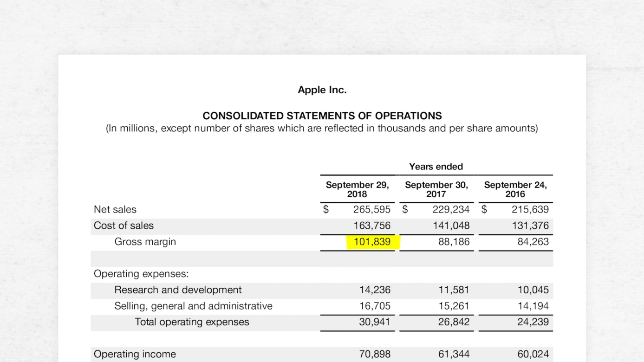Viewport: 644px width, 362px height.
Task: Click the gross margin value 88,186
Action: pyautogui.click(x=454, y=242)
